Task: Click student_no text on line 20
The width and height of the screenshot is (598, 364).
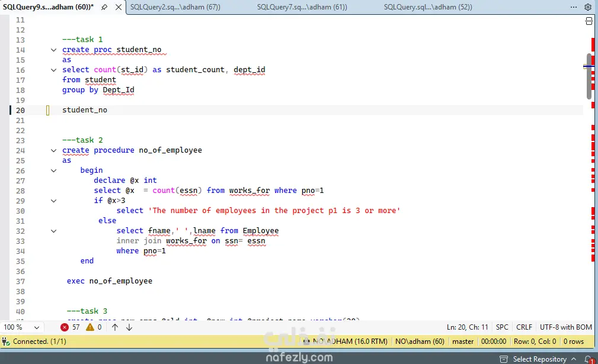Action: click(x=85, y=110)
